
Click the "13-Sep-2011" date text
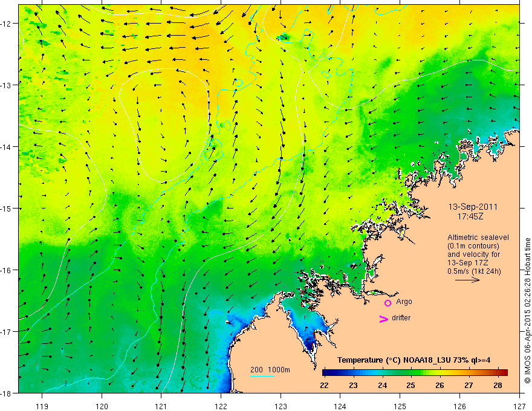point(473,207)
